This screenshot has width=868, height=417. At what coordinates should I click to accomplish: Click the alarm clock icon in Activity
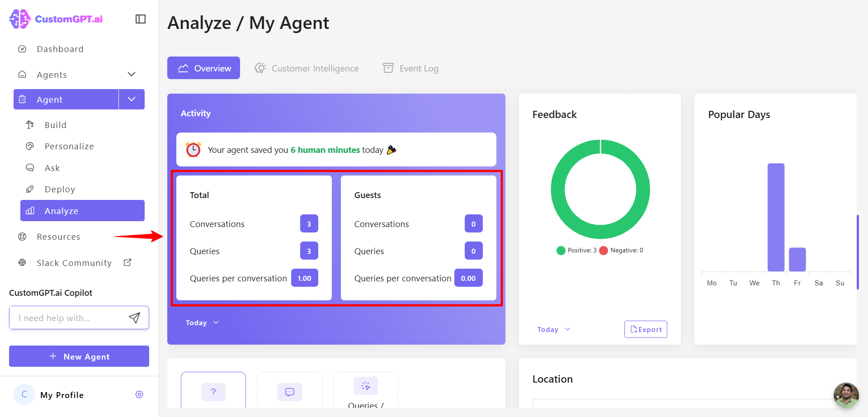tap(193, 149)
